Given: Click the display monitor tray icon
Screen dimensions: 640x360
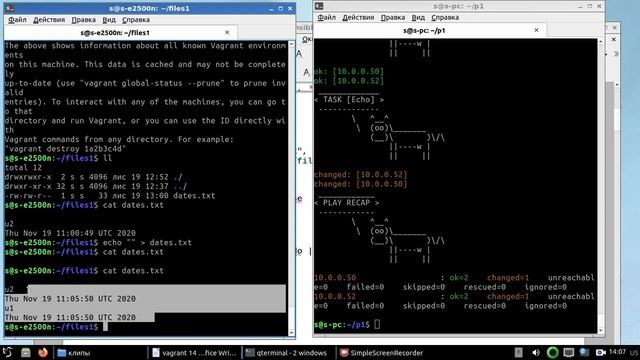Looking at the screenshot, I should [569, 353].
